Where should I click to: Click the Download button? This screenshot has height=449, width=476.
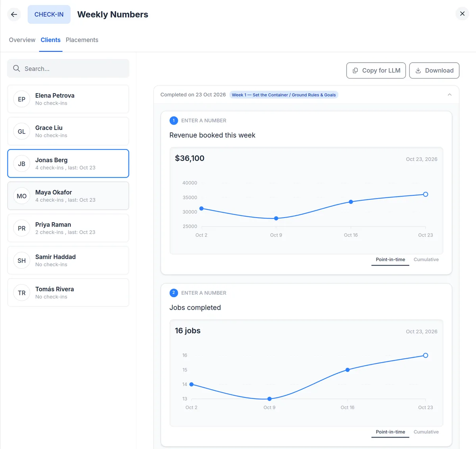[x=434, y=71]
